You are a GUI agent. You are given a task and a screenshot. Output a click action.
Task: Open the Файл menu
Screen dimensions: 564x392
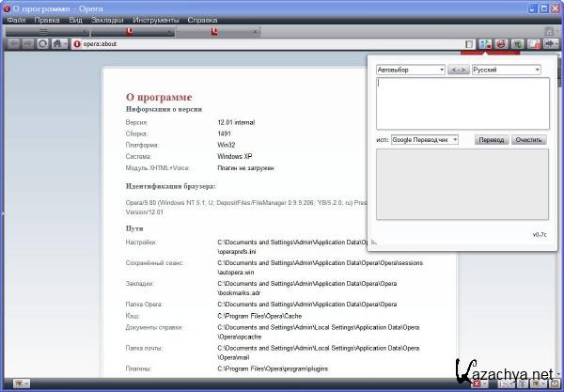click(x=15, y=19)
